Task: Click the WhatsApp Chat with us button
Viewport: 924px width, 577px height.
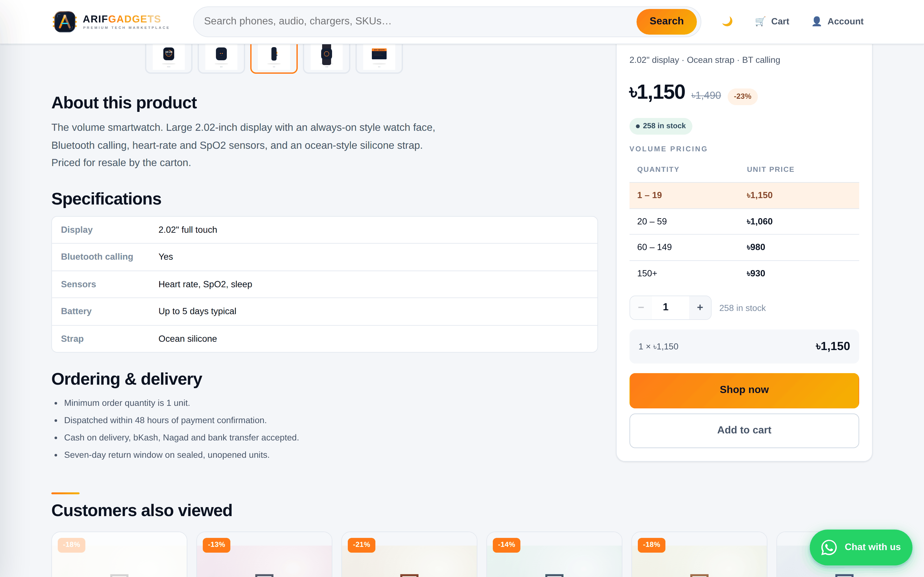Action: pyautogui.click(x=860, y=547)
